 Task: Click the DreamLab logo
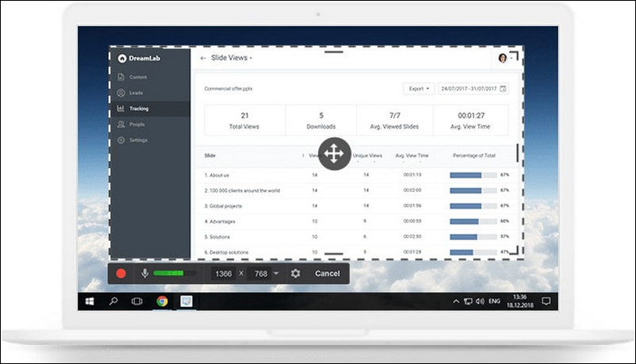[x=121, y=58]
